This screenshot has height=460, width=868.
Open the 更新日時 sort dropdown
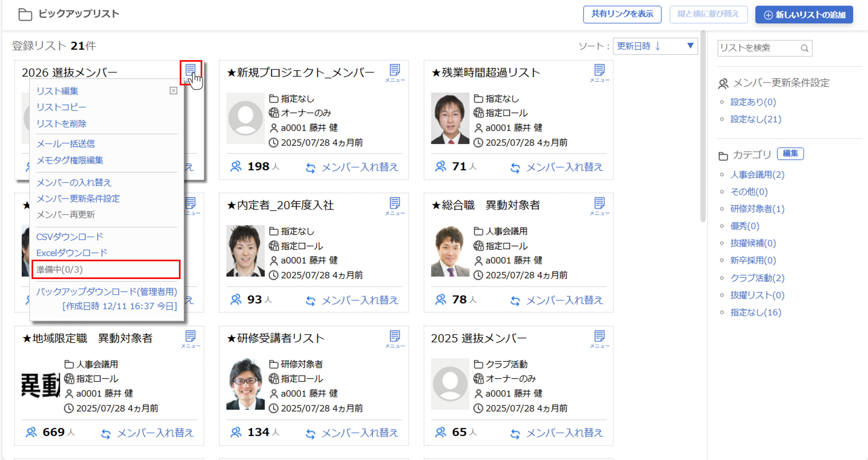click(x=655, y=46)
